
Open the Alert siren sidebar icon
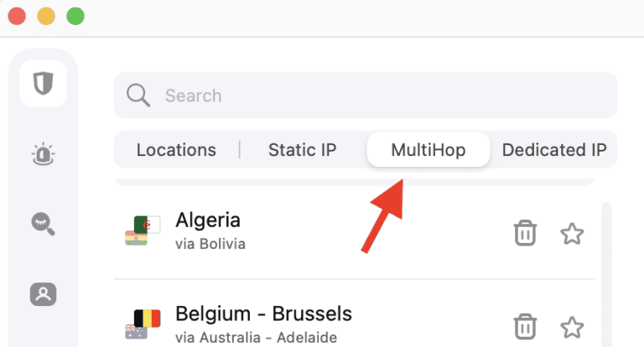tap(44, 153)
